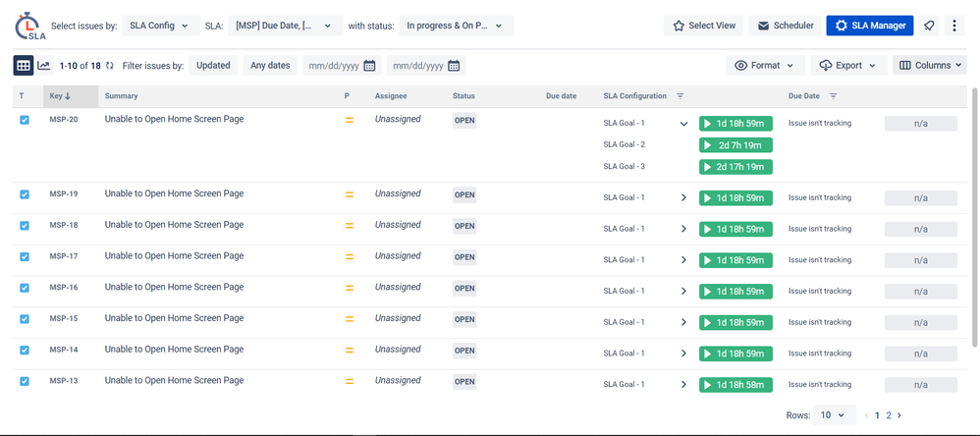Go to page 1
980x436 pixels.
878,414
